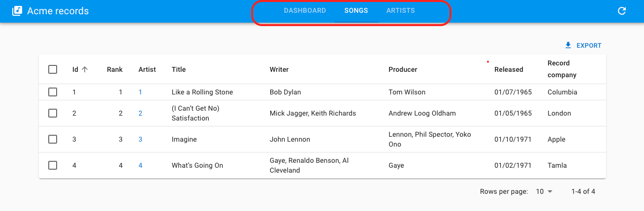Viewport: 644px width, 211px height.
Task: Click the refresh icon in the header
Action: pyautogui.click(x=622, y=11)
